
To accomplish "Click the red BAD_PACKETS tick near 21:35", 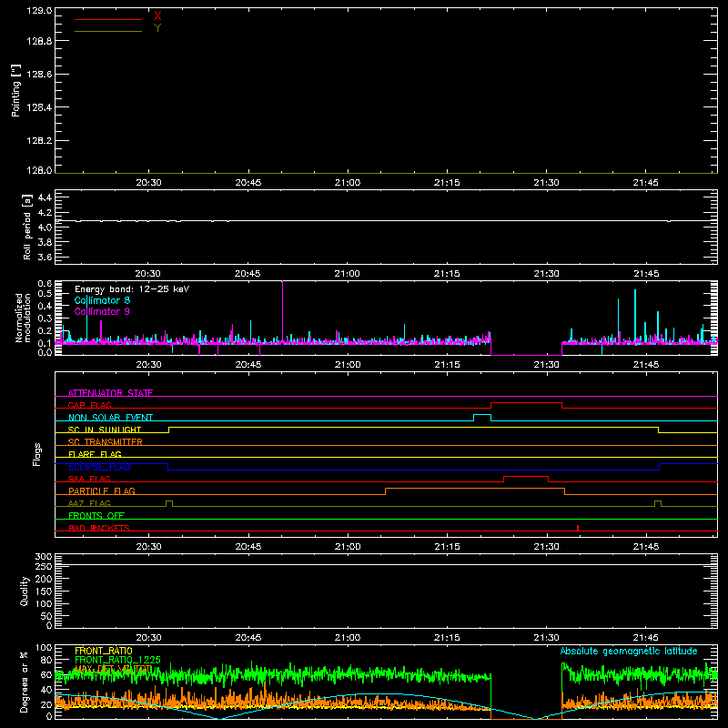I will coord(578,528).
